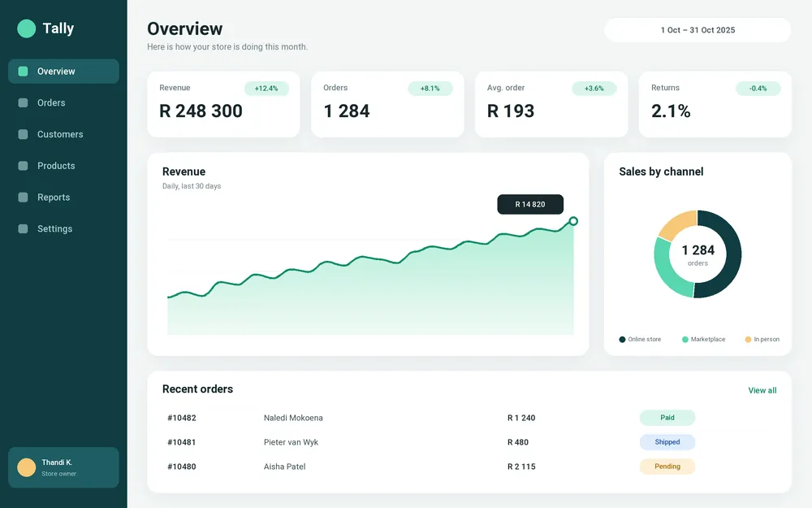This screenshot has height=508, width=812.
Task: Click the Sales by channel heading
Action: (x=661, y=172)
